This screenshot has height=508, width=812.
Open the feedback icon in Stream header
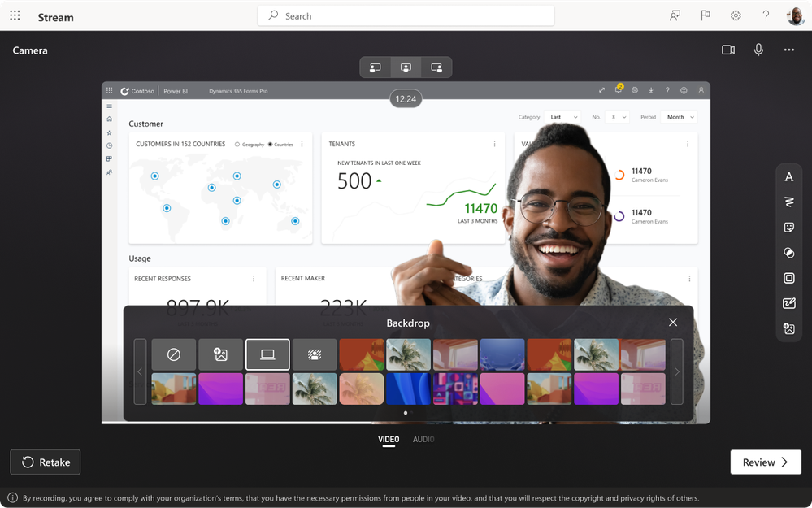675,15
